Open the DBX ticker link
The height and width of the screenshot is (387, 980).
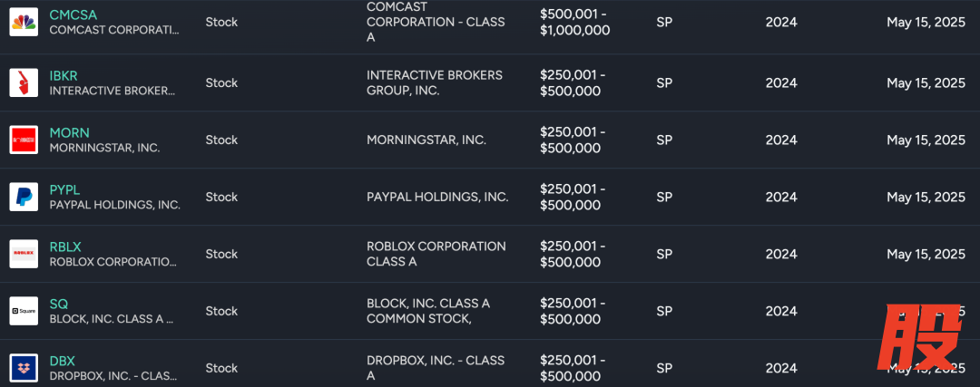coord(63,361)
